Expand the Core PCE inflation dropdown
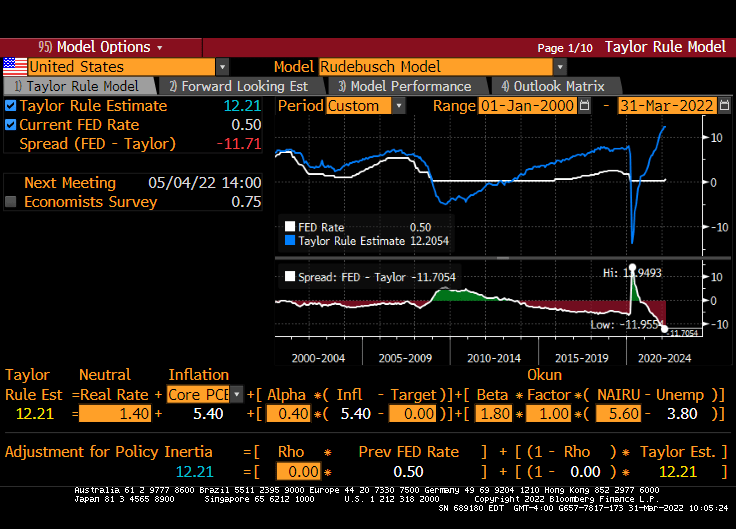 (236, 394)
